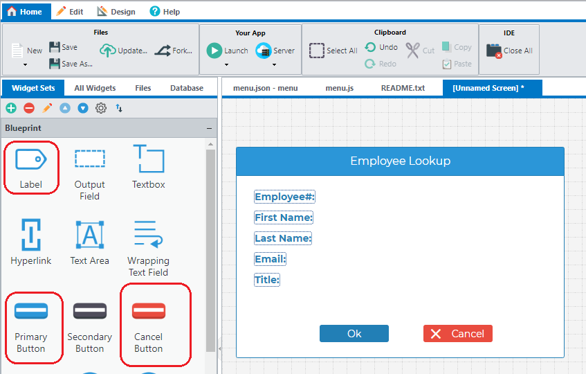Viewport: 586px width, 374px height.
Task: Select the Hyperlink widget
Action: pyautogui.click(x=31, y=242)
